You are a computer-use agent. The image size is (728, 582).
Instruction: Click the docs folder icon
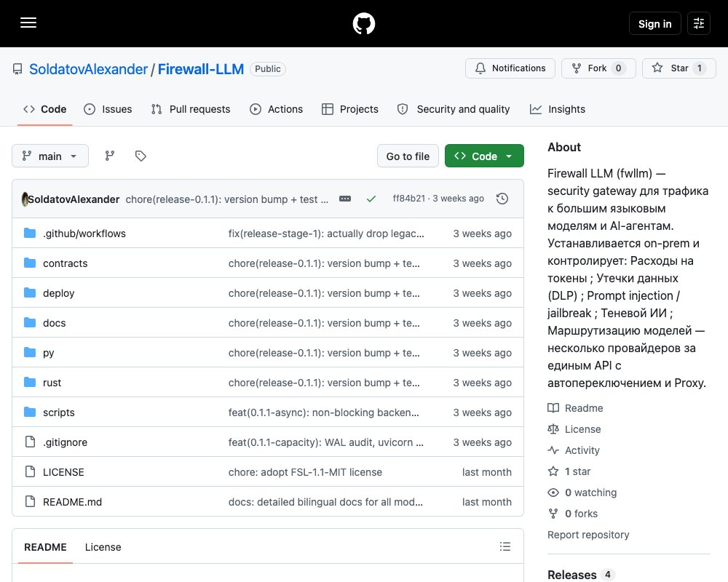click(30, 322)
